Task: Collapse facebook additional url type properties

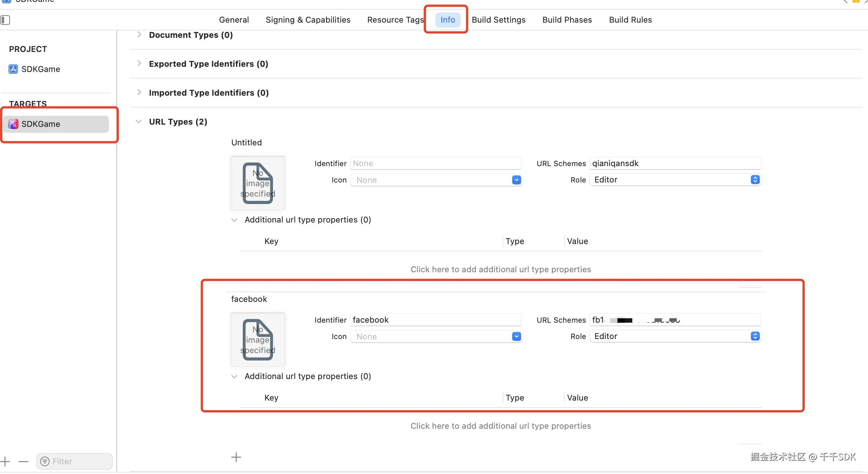Action: pos(234,376)
